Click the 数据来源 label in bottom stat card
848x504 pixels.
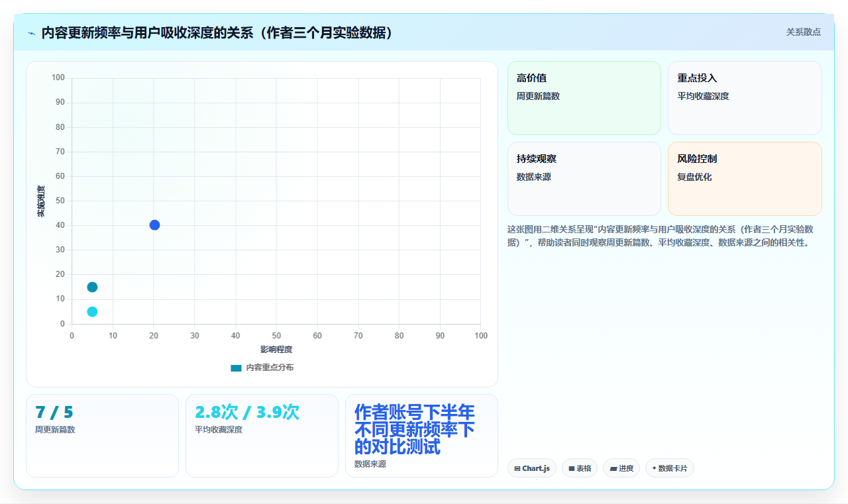coord(370,464)
